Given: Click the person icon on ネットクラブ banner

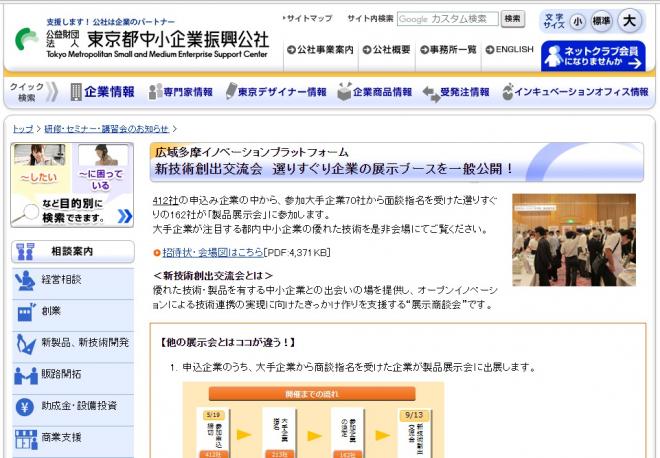Looking at the screenshot, I should 553,56.
